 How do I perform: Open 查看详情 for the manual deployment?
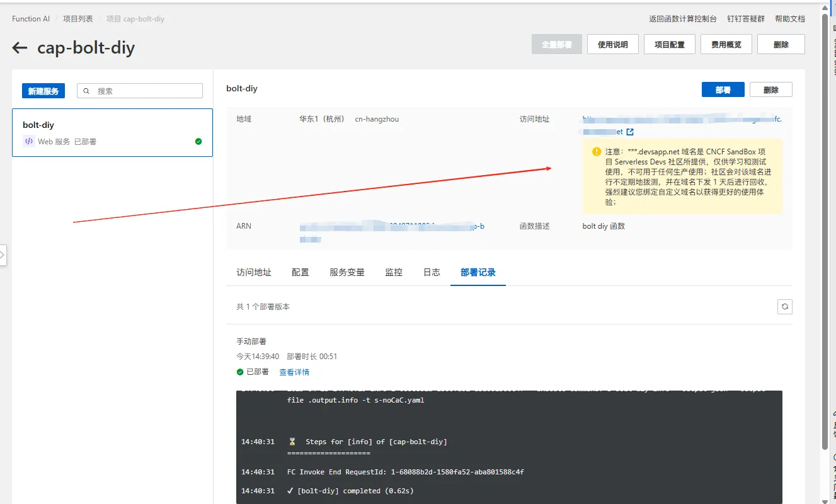pos(294,372)
